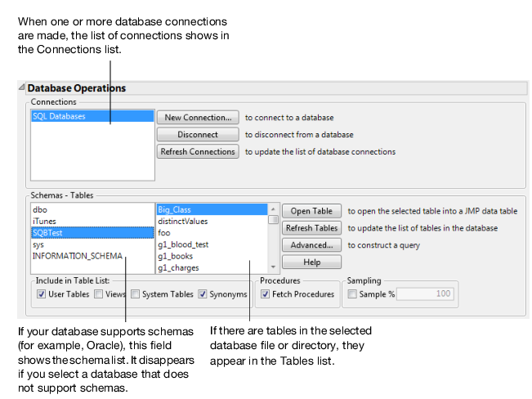The width and height of the screenshot is (532, 399).
Task: Uncheck the User Tables checkbox
Action: pyautogui.click(x=42, y=294)
